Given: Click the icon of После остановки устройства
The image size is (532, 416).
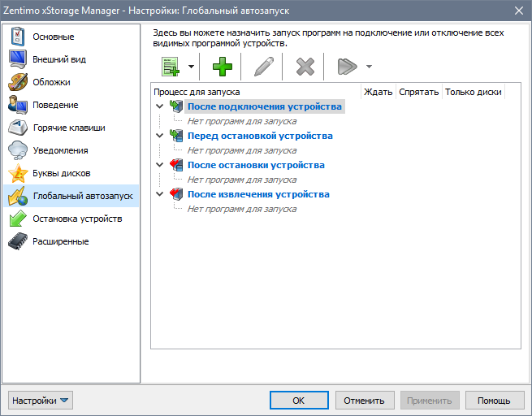Looking at the screenshot, I should [x=176, y=165].
